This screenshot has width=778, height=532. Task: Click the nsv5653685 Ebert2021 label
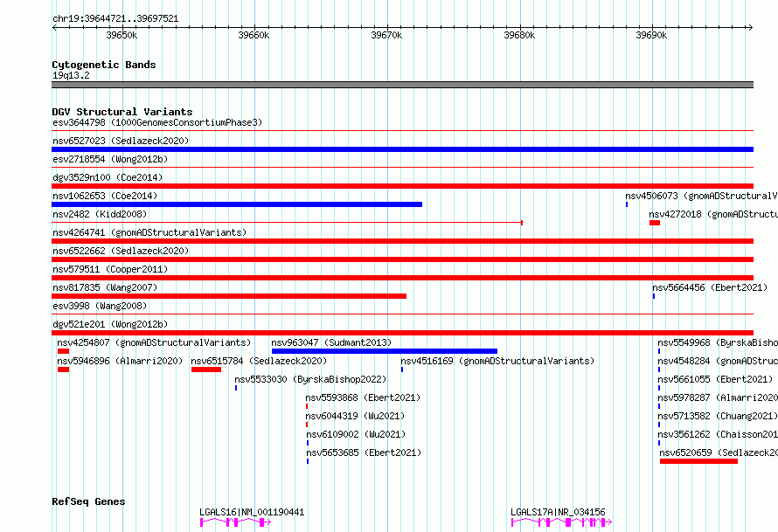(x=364, y=453)
